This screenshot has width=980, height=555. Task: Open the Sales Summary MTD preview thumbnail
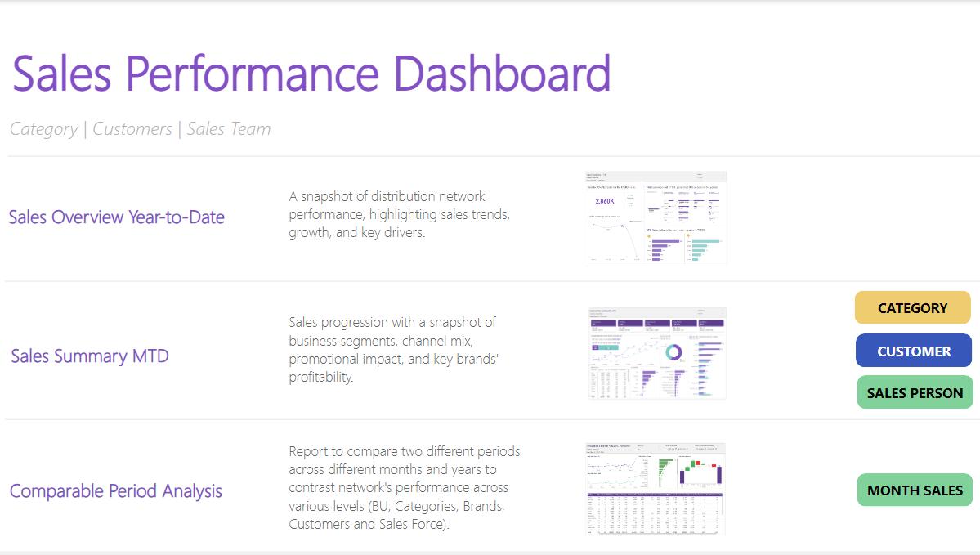coord(657,353)
